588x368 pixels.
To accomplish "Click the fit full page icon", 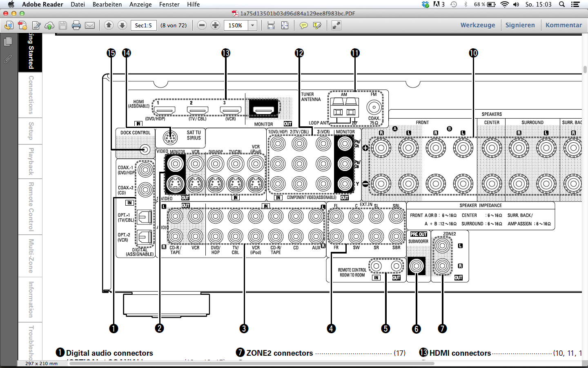I will tap(285, 25).
